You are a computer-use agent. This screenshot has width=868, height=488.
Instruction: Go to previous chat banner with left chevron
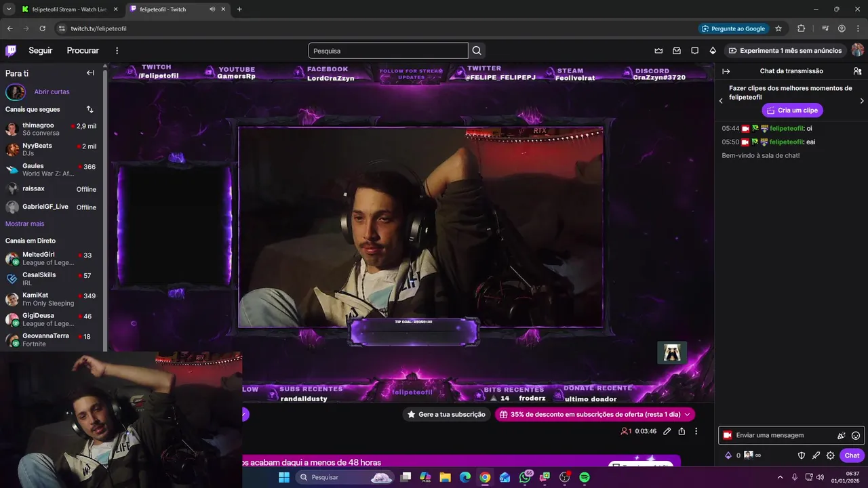[x=721, y=101]
